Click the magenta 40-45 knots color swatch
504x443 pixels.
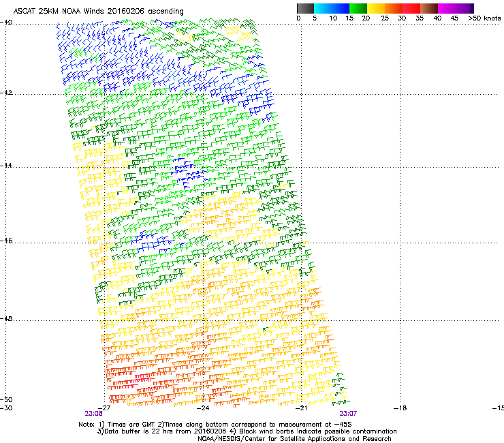click(447, 8)
